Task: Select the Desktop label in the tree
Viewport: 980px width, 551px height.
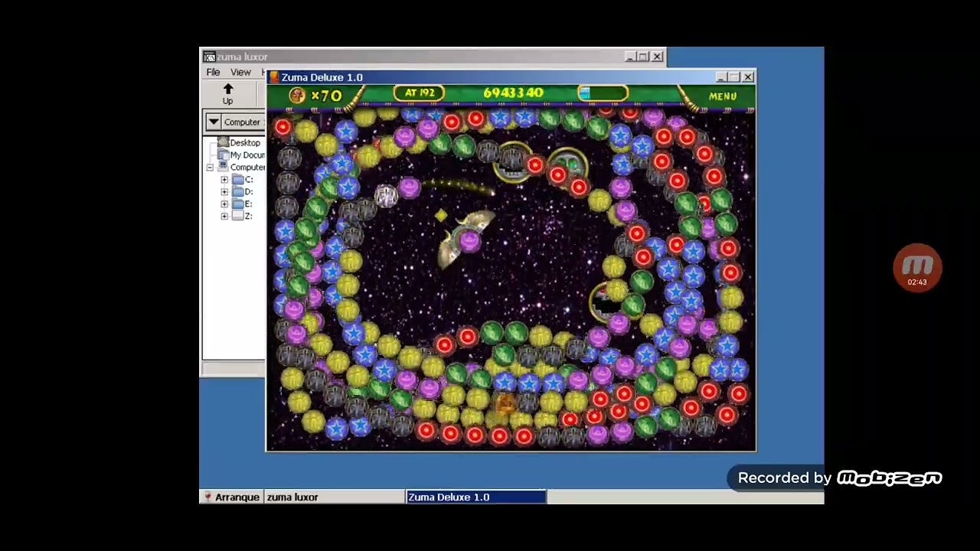Action: (245, 142)
